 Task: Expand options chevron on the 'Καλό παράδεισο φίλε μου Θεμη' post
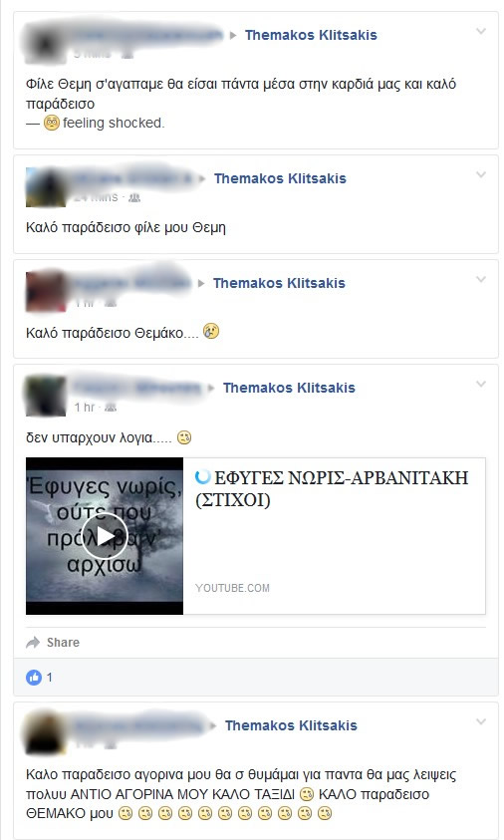click(x=481, y=174)
